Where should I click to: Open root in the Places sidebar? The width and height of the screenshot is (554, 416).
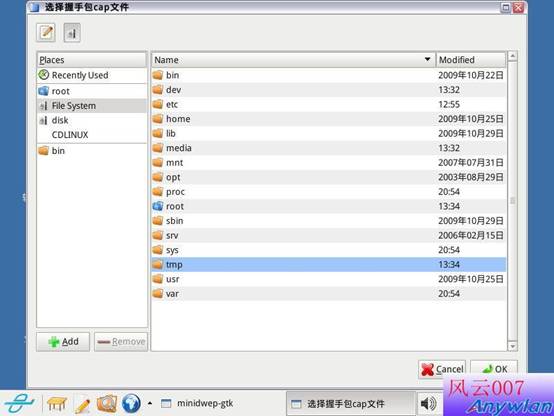coord(92,91)
